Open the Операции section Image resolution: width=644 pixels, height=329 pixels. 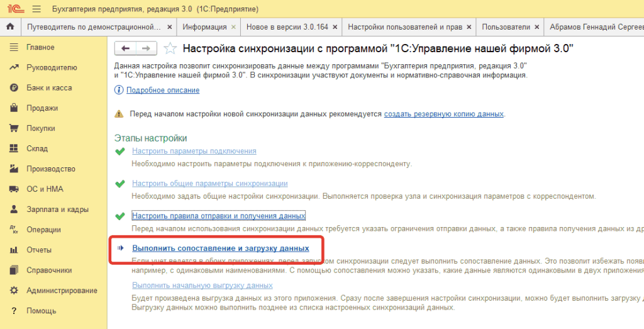click(43, 230)
